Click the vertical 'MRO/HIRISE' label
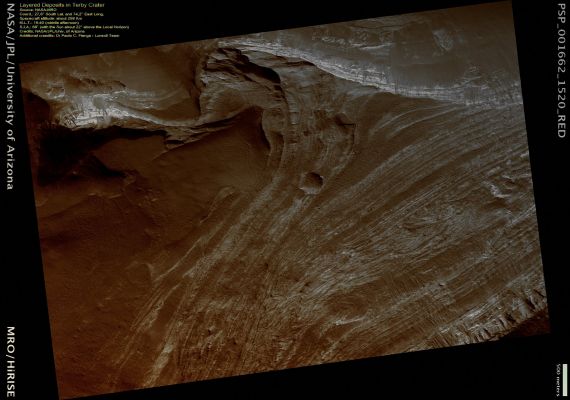Image resolution: width=570 pixels, height=400 pixels. point(11,361)
